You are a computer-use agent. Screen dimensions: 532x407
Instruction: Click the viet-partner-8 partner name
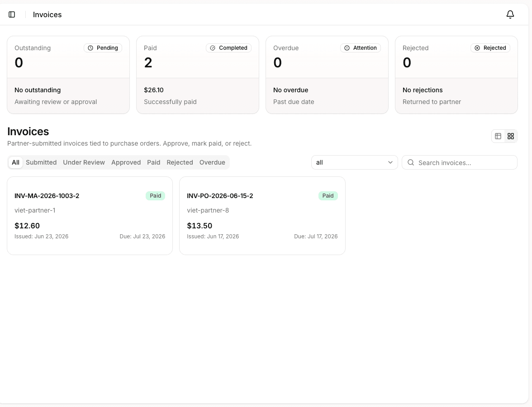tap(208, 210)
